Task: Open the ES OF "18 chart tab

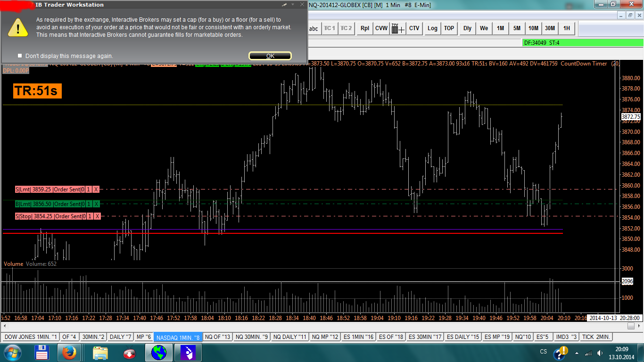Action: [391, 337]
